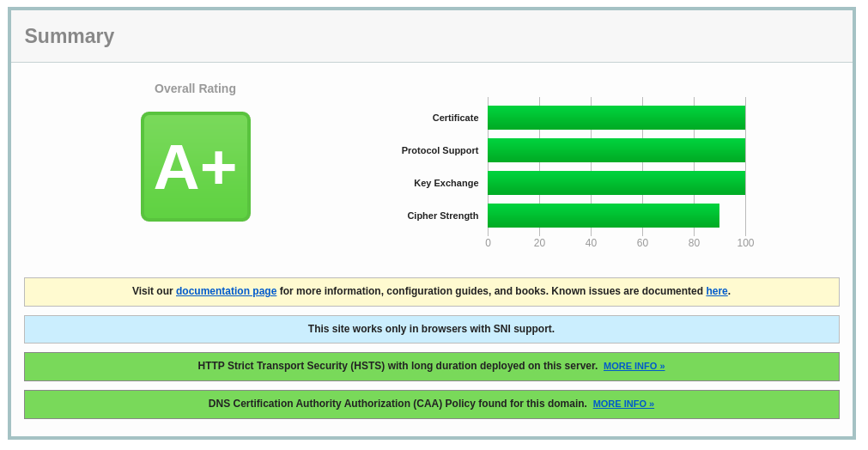
Task: Open MORE INFO link for HSTS
Action: 634,367
